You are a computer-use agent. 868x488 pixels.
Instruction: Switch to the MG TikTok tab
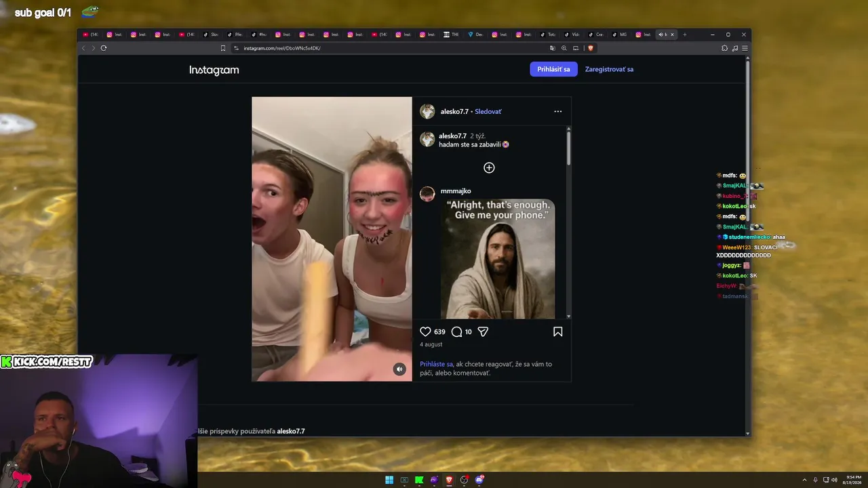(620, 35)
